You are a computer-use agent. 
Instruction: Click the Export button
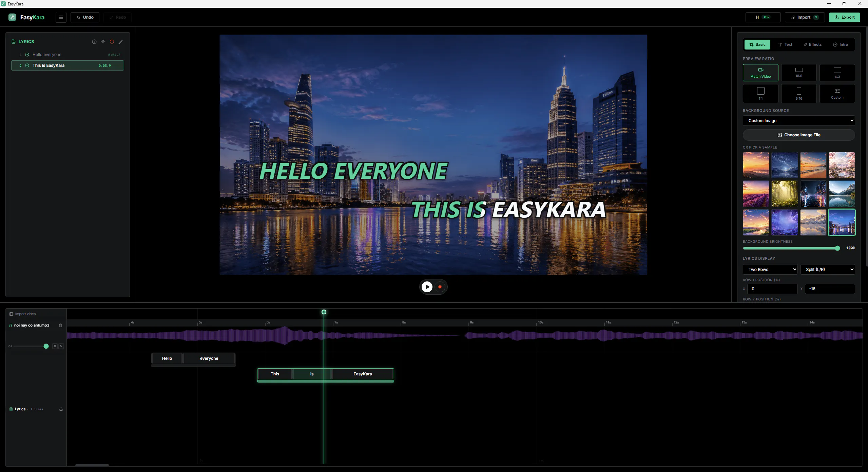(x=844, y=17)
